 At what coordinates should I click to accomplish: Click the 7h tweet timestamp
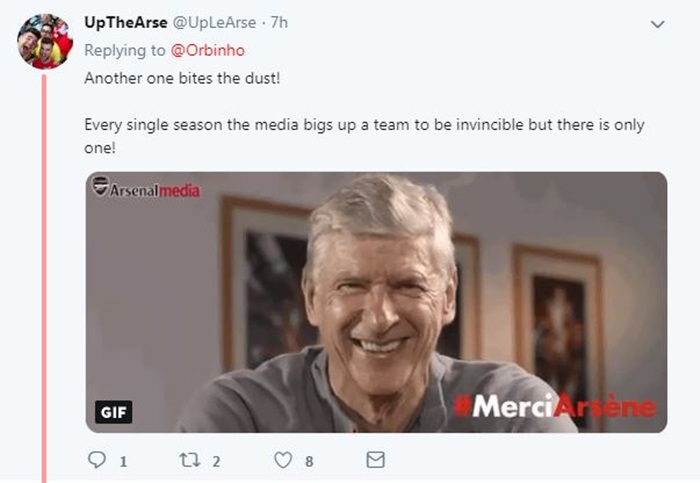pos(278,22)
